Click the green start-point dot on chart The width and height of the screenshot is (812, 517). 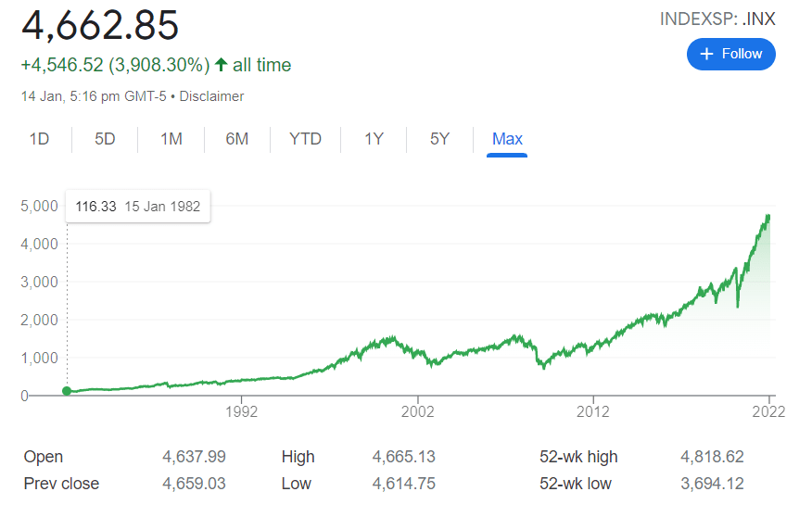[67, 391]
